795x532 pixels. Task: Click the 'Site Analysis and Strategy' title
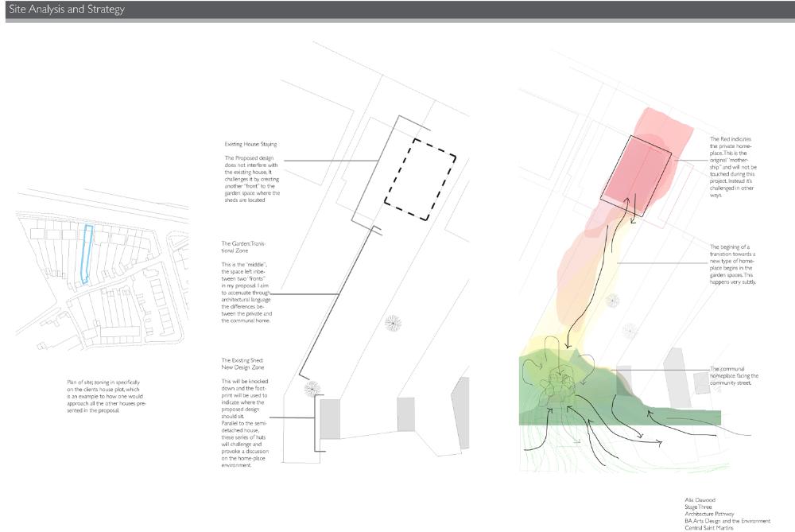click(x=66, y=10)
